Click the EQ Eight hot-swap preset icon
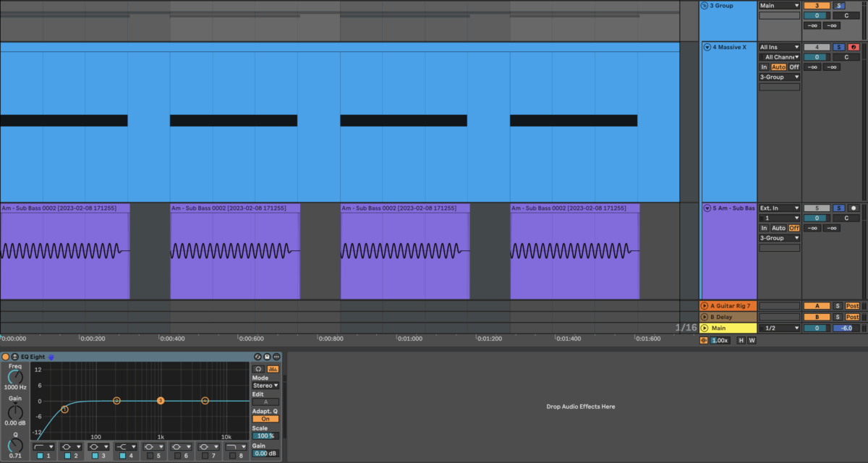 click(x=258, y=357)
